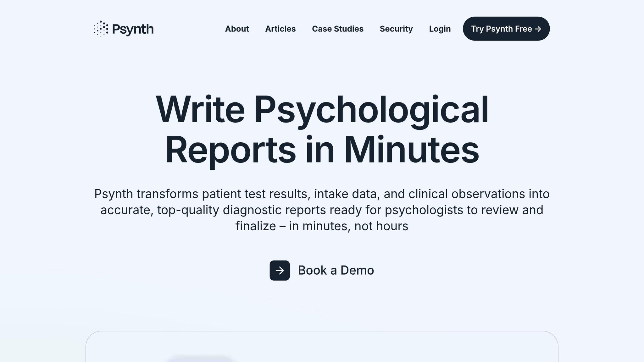Click the Psynth wordmark in header
The width and height of the screenshot is (644, 362).
(133, 29)
